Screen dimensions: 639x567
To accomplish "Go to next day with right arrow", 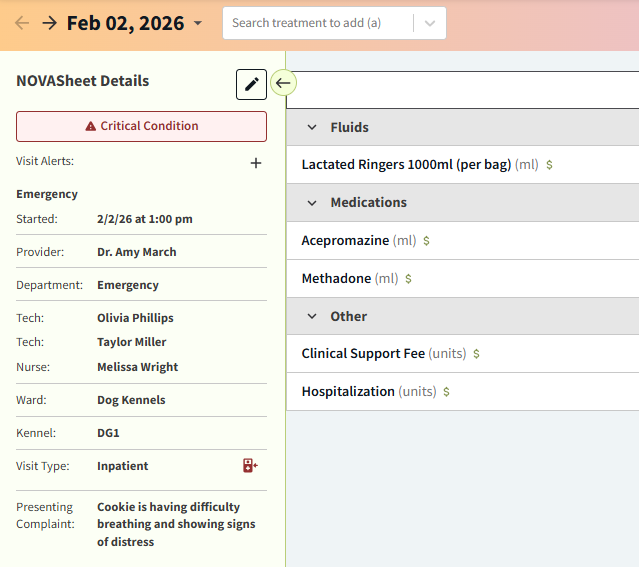I will [x=49, y=23].
